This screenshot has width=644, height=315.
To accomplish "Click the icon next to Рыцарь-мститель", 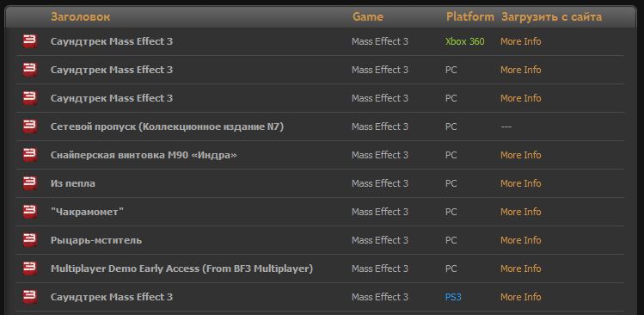I will tap(30, 240).
